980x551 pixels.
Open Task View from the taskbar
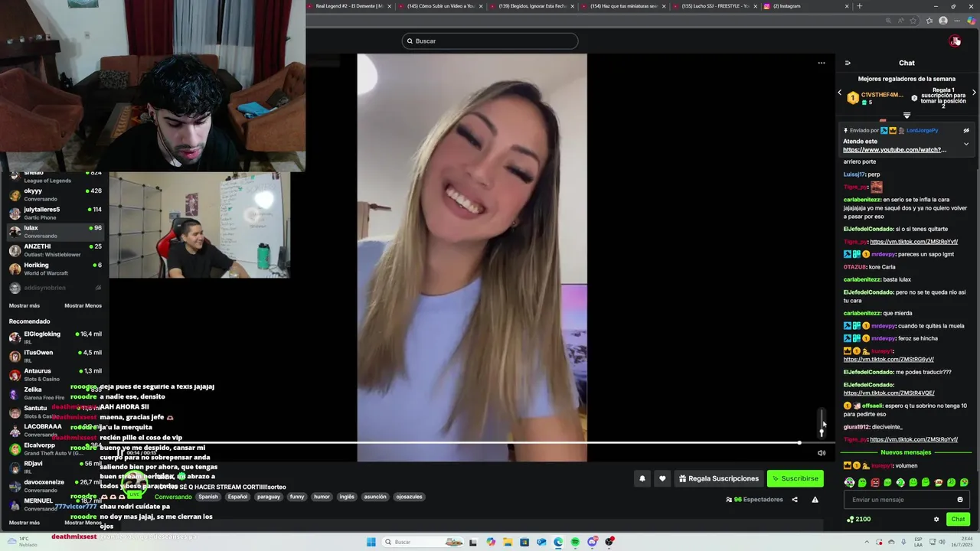click(473, 542)
